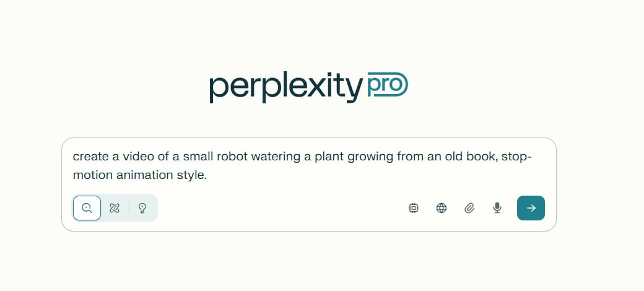Click the pro badge beside the logo
The height and width of the screenshot is (291, 644).
click(387, 84)
